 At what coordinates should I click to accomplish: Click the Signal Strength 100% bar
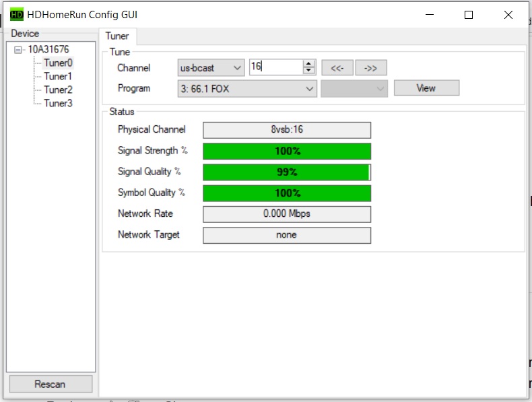click(287, 152)
